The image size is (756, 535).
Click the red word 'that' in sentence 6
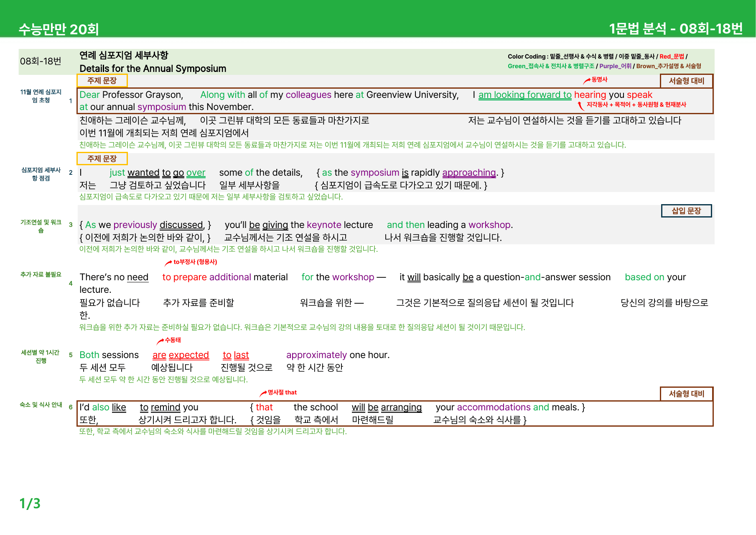point(264,407)
